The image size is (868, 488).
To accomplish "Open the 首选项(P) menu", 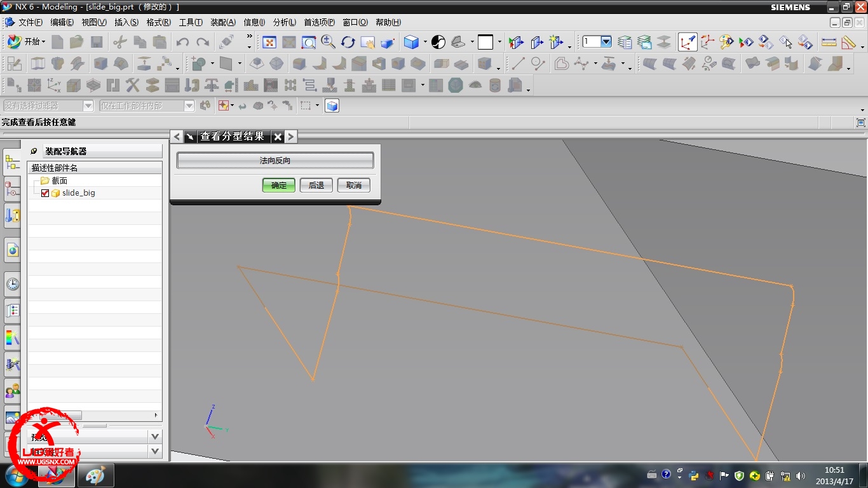I will tap(319, 22).
